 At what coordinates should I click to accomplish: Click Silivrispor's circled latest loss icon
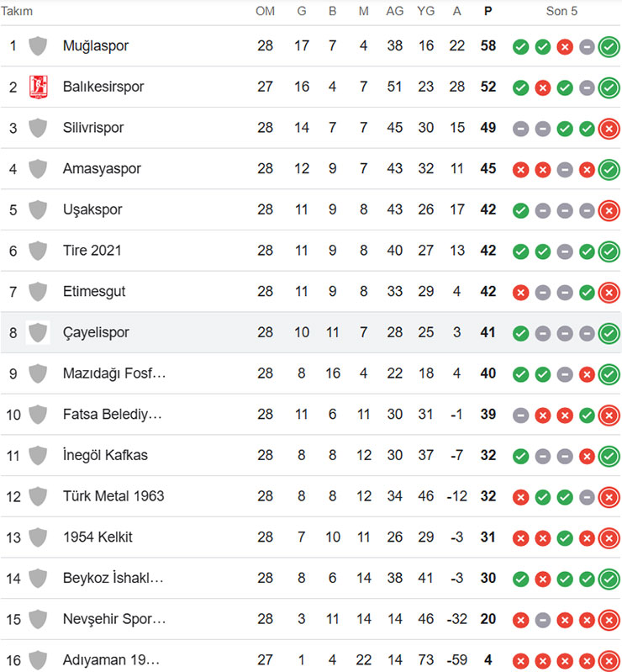point(609,128)
